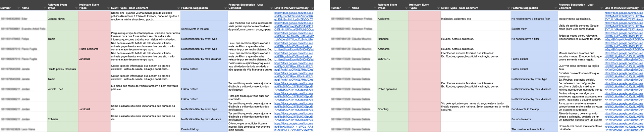Select comment starting 'Filtro por áreas'
Viewport: 644px width, 132px height.
click(x=251, y=96)
